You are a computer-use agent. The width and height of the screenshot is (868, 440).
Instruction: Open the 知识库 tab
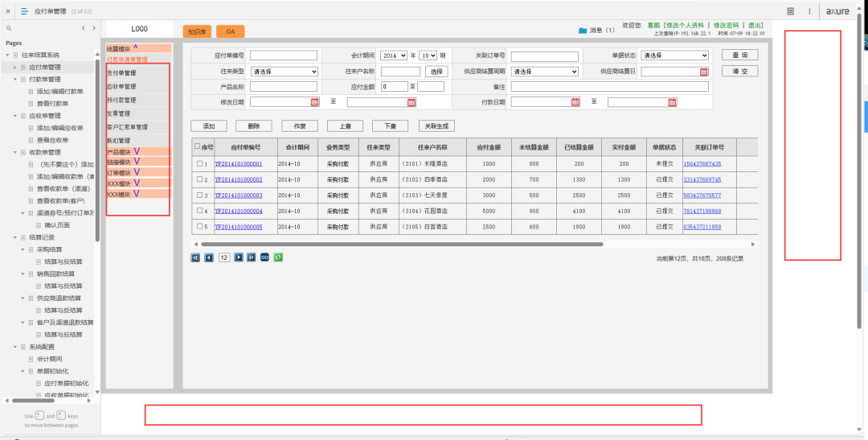197,31
